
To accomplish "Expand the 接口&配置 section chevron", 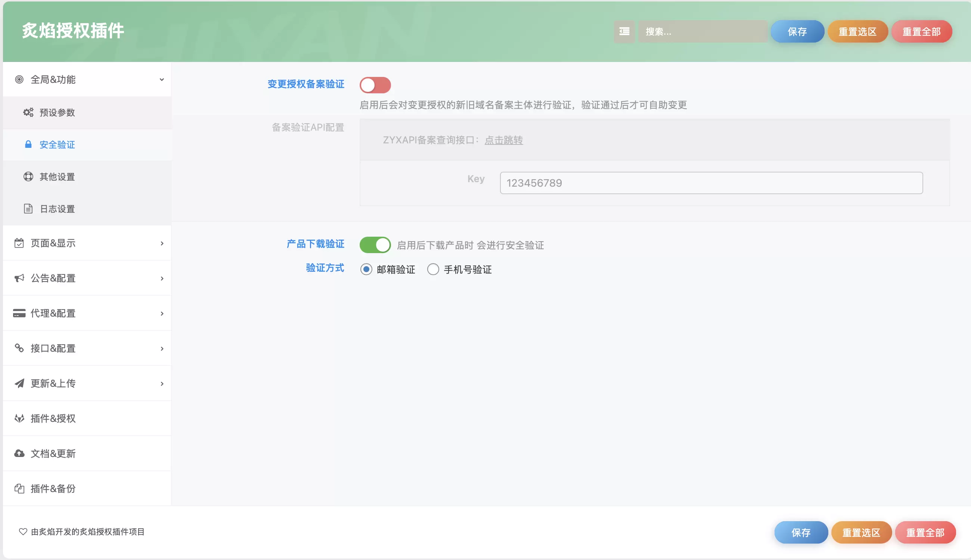I will pyautogui.click(x=162, y=348).
